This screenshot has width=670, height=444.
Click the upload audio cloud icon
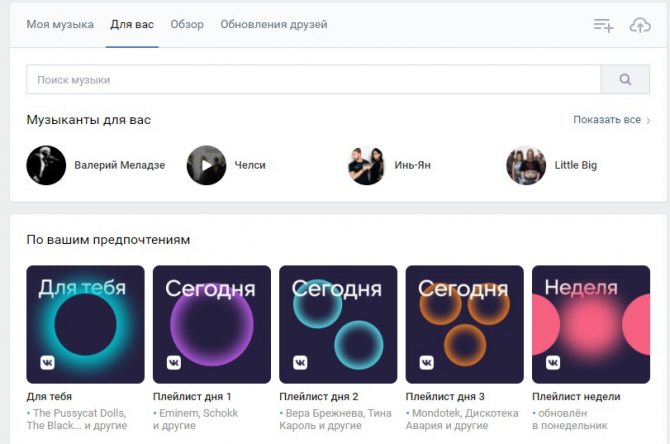point(640,25)
